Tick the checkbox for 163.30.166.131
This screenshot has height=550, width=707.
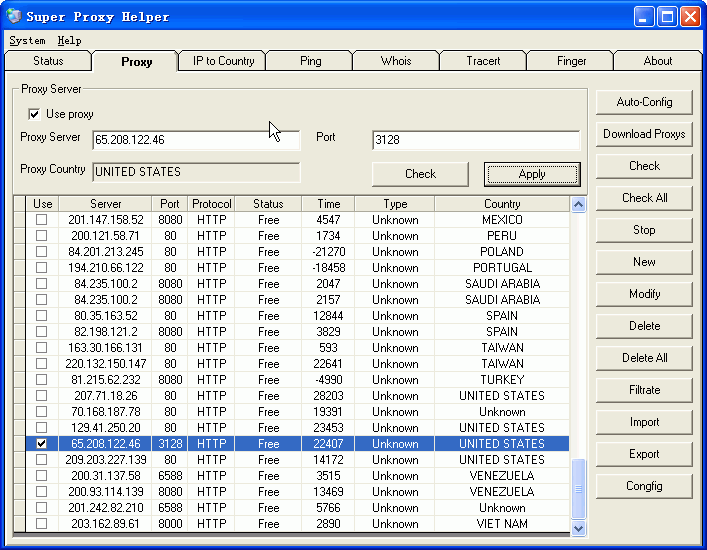click(x=41, y=348)
